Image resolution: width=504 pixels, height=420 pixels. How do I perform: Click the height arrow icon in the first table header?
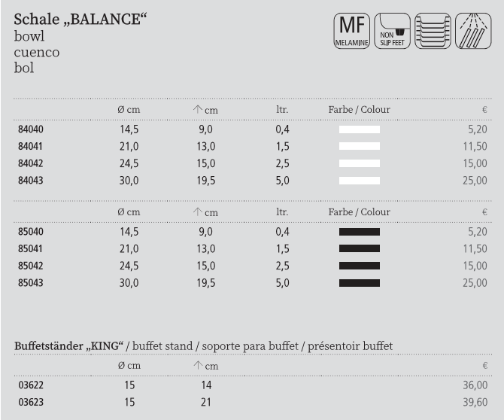pyautogui.click(x=198, y=110)
